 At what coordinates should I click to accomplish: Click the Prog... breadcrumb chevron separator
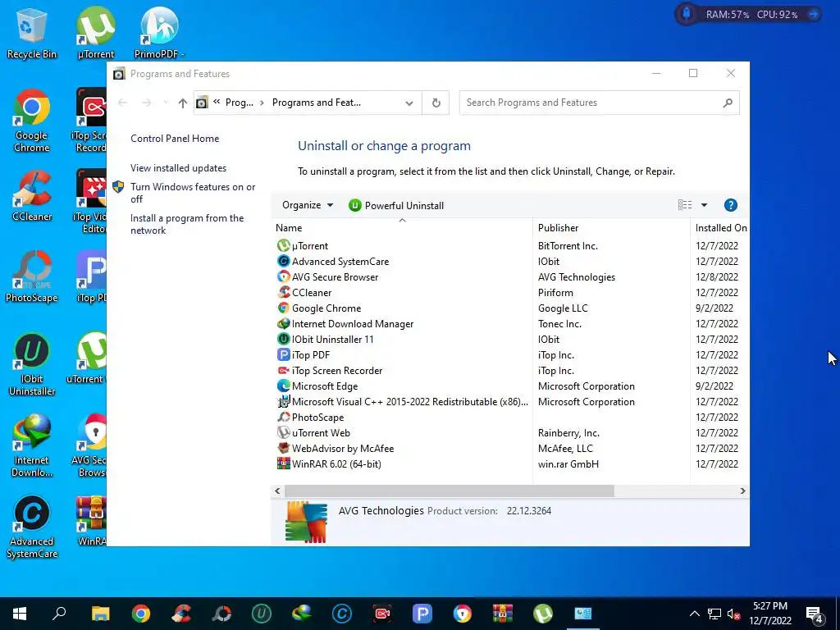(x=262, y=103)
